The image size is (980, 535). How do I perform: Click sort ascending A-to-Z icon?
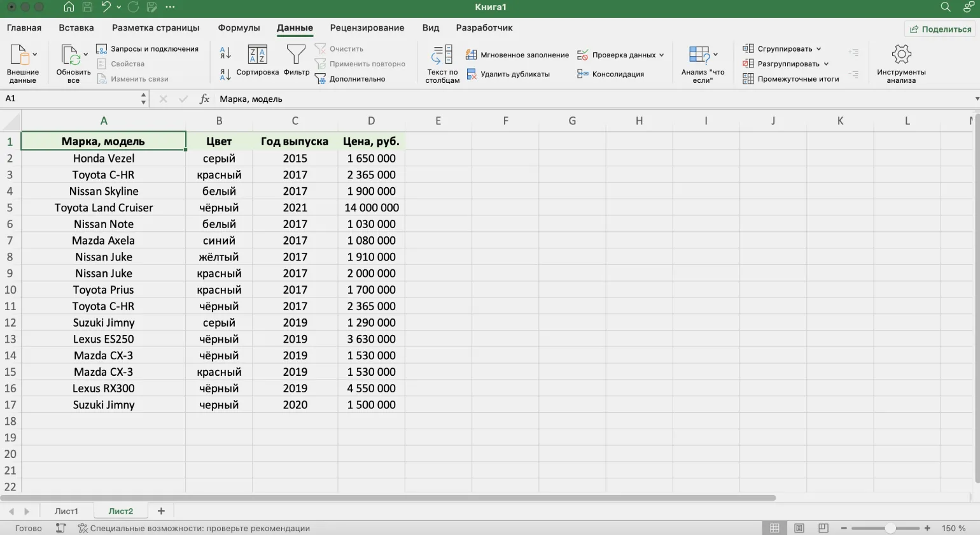tap(225, 53)
